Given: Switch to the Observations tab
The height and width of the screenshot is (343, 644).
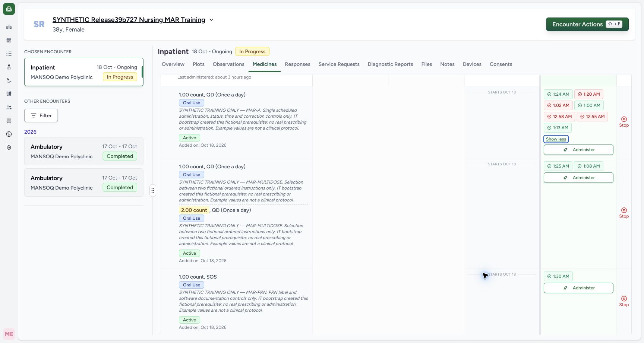Looking at the screenshot, I should point(228,64).
